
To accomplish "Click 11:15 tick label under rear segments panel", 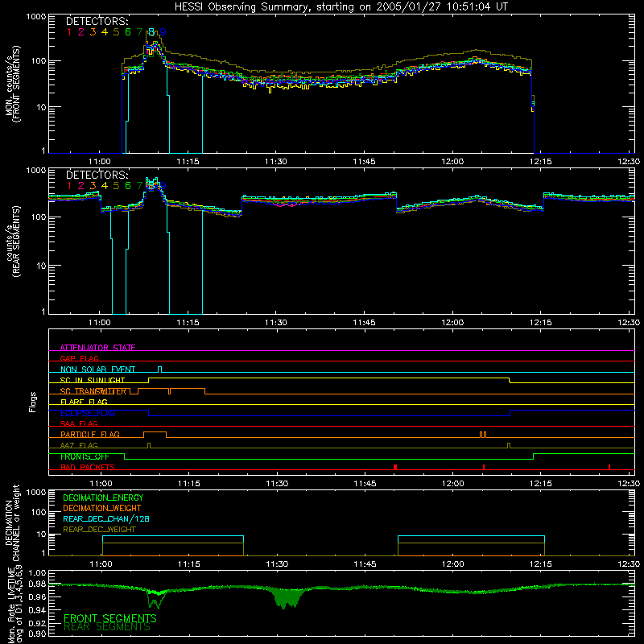I will [x=188, y=323].
